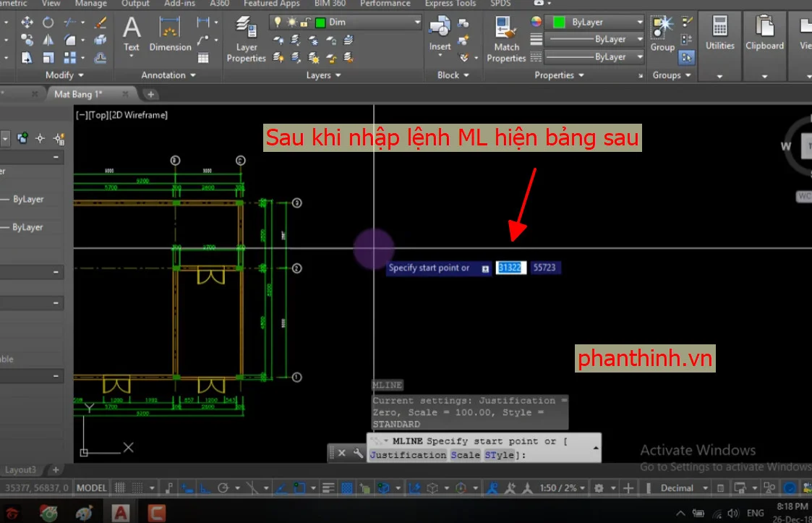Insert a Table from Annotation panel
812x523 pixels.
[203, 58]
